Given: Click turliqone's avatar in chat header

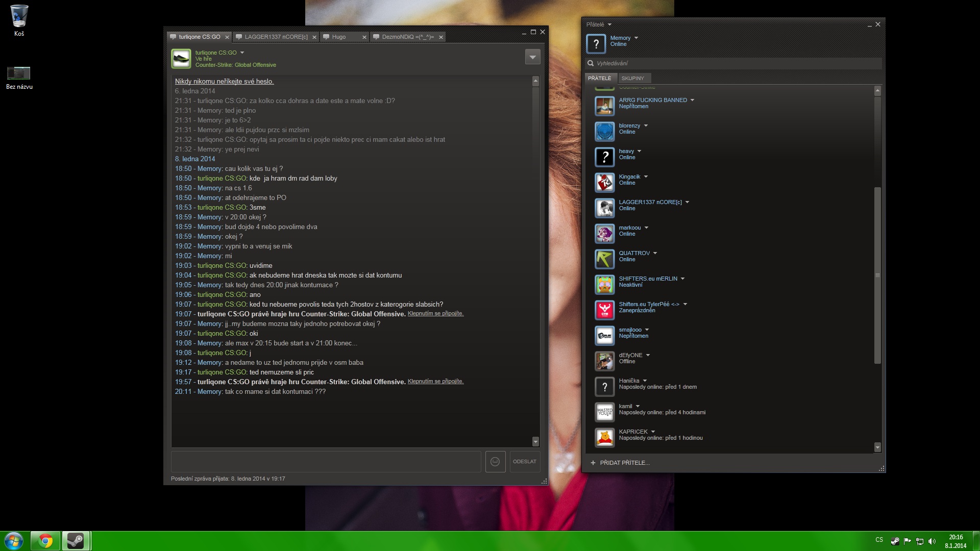Looking at the screenshot, I should click(x=181, y=59).
